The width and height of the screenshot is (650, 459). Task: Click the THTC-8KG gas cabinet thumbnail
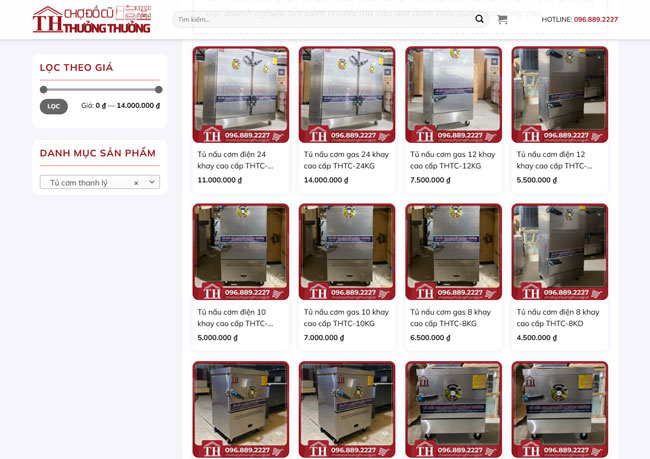pyautogui.click(x=453, y=251)
